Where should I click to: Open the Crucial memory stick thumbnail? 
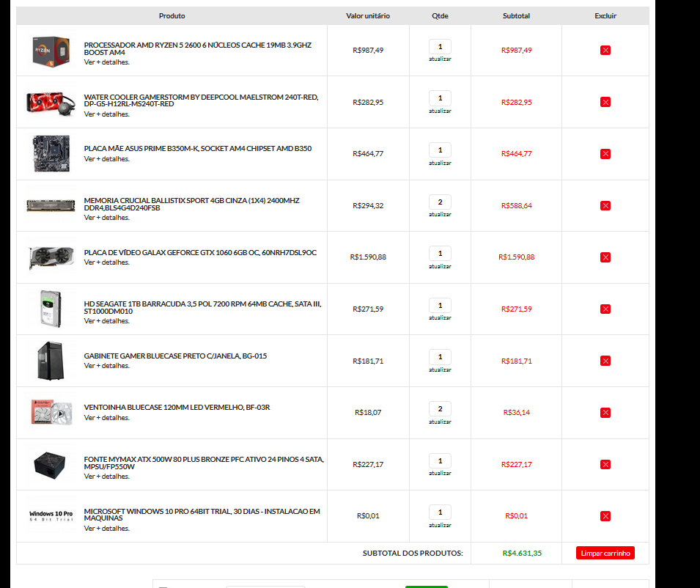(51, 205)
